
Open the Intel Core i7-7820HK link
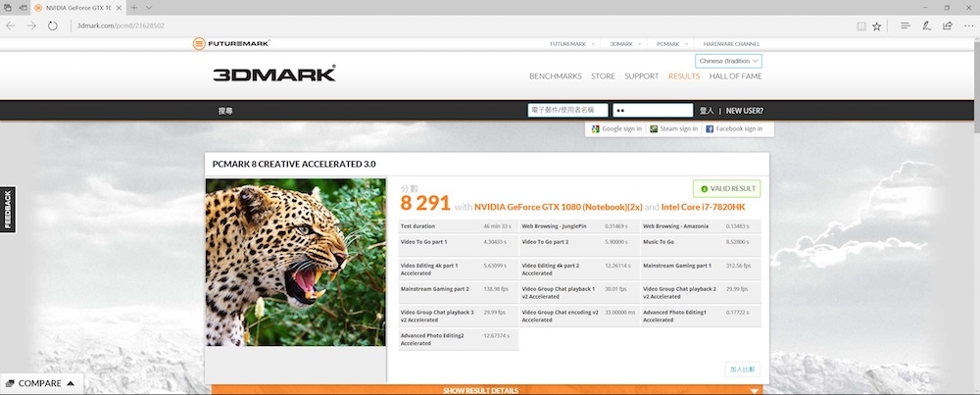pos(703,207)
